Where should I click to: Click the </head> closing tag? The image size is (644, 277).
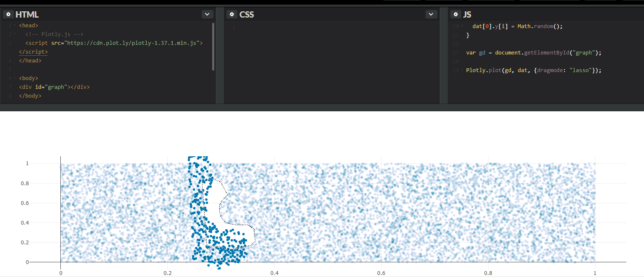point(30,60)
